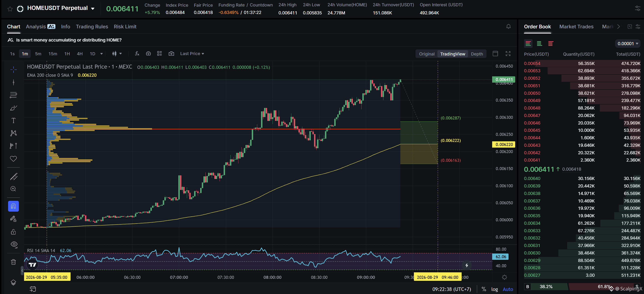Open the order book pop-out icon
Image resolution: width=644 pixels, height=294 pixels.
[x=630, y=27]
